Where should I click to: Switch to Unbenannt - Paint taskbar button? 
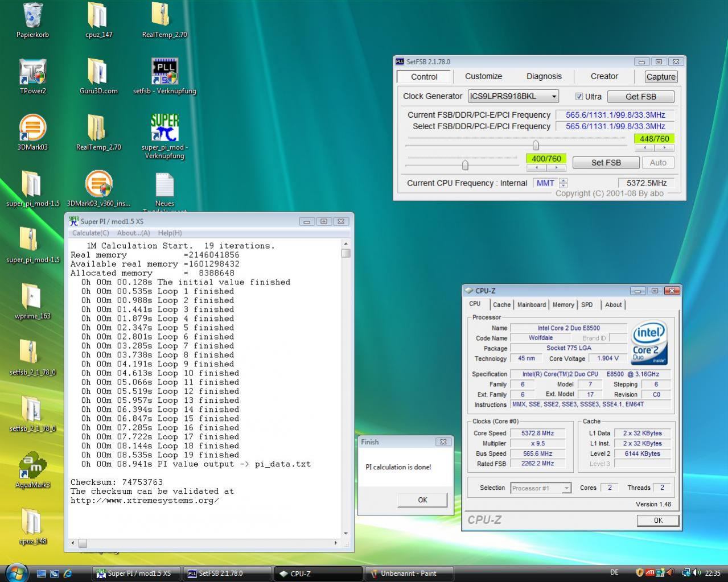(409, 573)
